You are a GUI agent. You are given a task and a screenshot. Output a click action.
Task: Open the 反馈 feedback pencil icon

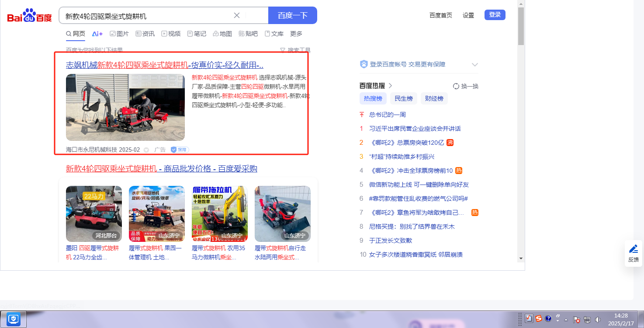coord(633,249)
